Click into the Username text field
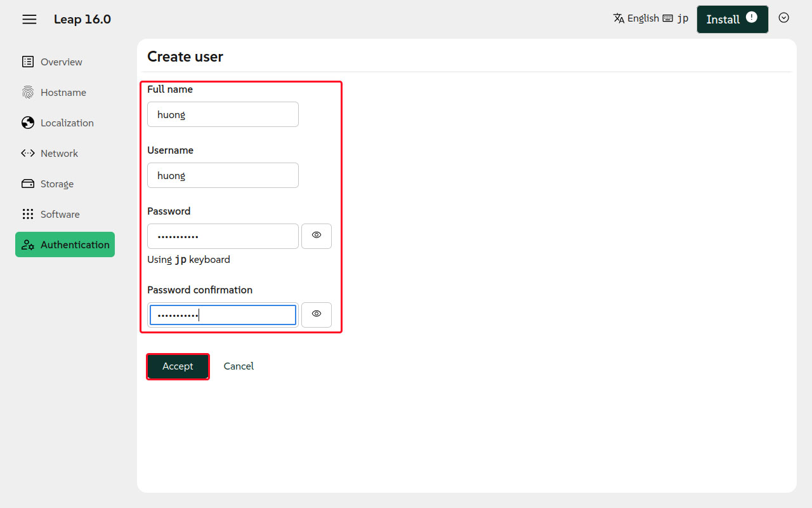Image resolution: width=812 pixels, height=508 pixels. click(223, 175)
